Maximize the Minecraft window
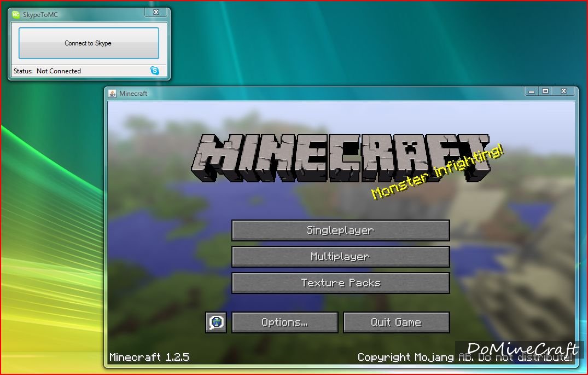 tap(545, 91)
